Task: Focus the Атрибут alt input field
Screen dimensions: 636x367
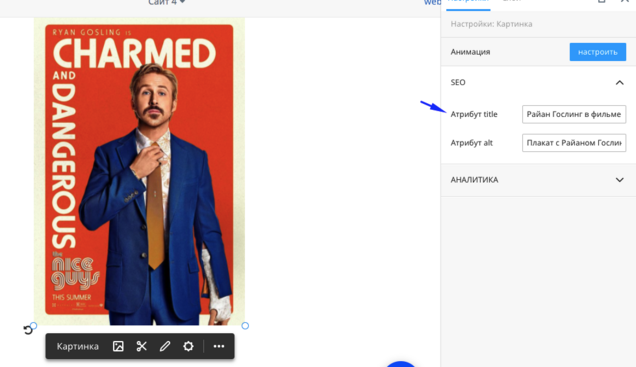Action: point(574,143)
